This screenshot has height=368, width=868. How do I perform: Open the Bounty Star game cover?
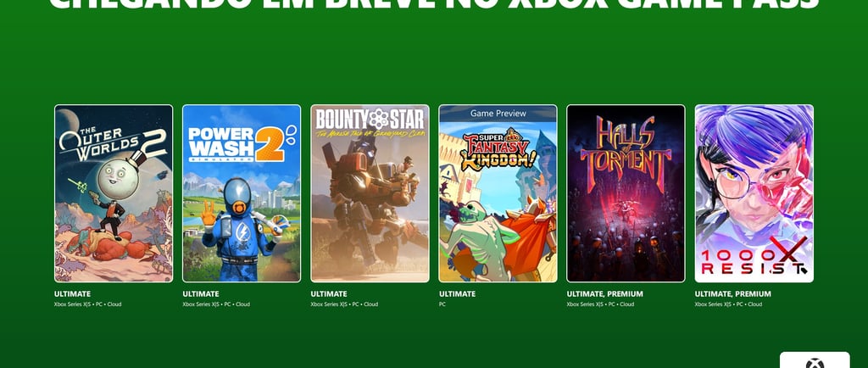(370, 193)
